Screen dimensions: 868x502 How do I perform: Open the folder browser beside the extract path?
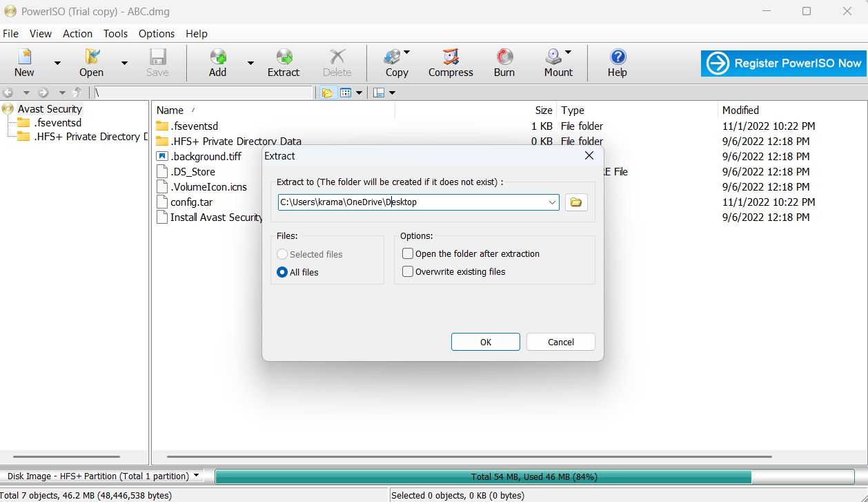[576, 202]
